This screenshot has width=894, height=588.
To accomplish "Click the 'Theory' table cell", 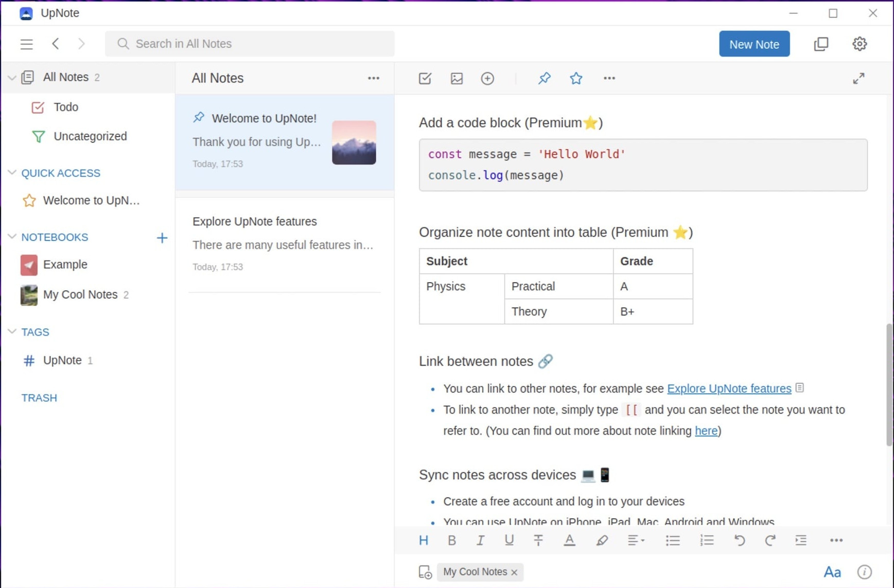I will click(558, 312).
